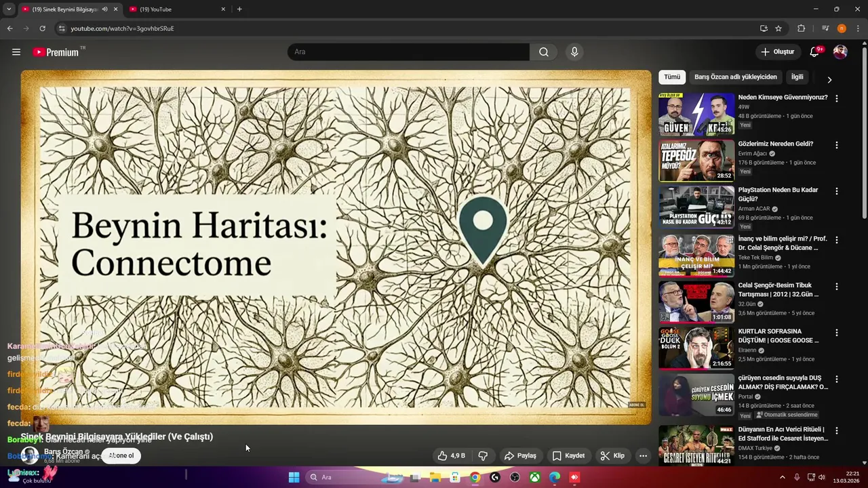Open the Arman ACAR channel name
The image size is (868, 488).
click(x=754, y=209)
